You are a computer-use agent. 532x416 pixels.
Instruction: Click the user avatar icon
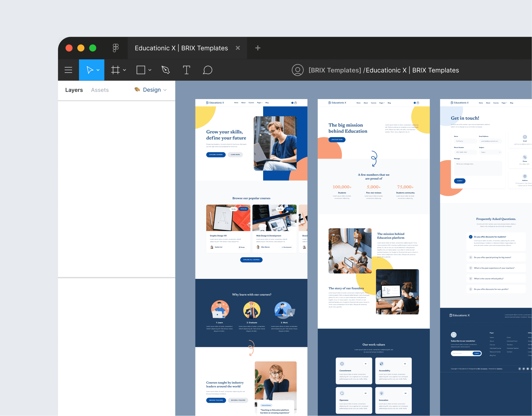297,70
